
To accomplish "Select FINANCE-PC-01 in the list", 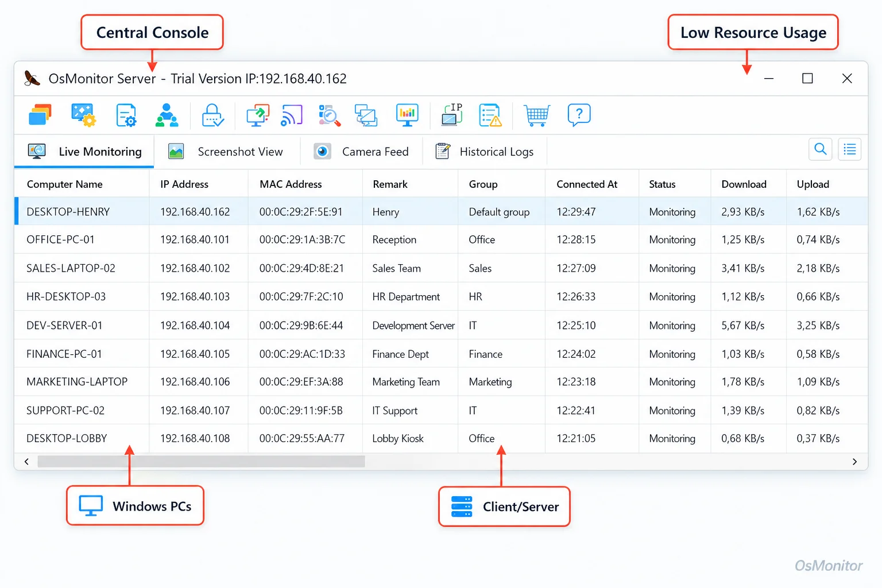I will coord(64,354).
